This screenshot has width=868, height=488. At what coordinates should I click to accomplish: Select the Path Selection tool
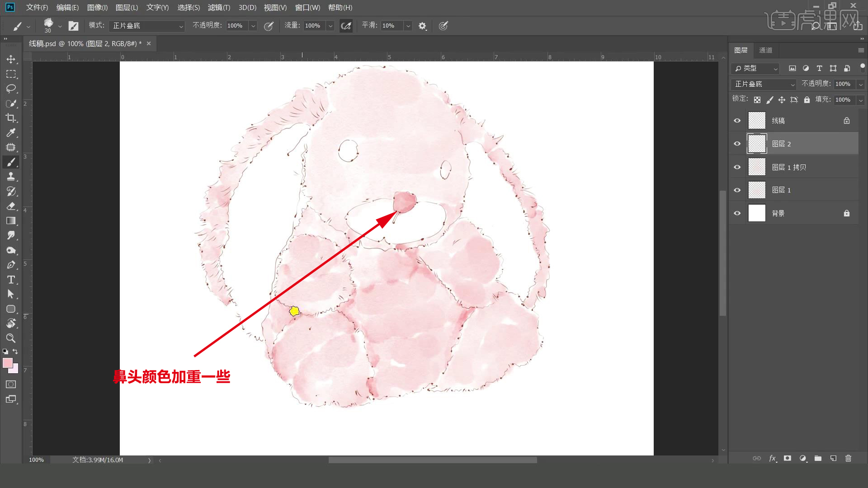11,294
